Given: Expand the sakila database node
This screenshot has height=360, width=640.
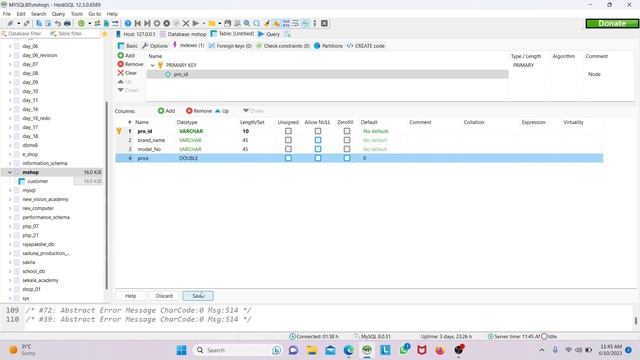Looking at the screenshot, I should tap(10, 262).
